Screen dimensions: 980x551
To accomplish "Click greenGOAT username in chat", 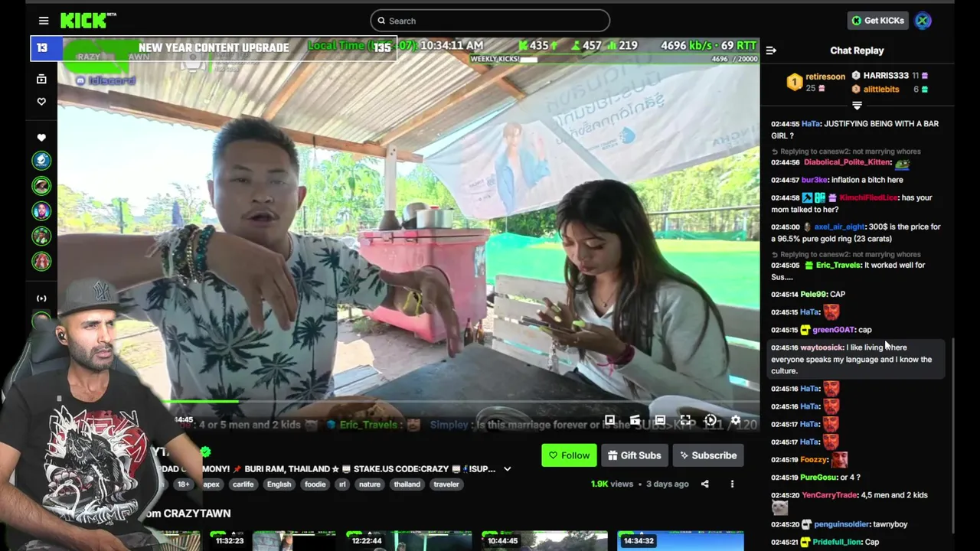I will tap(833, 330).
